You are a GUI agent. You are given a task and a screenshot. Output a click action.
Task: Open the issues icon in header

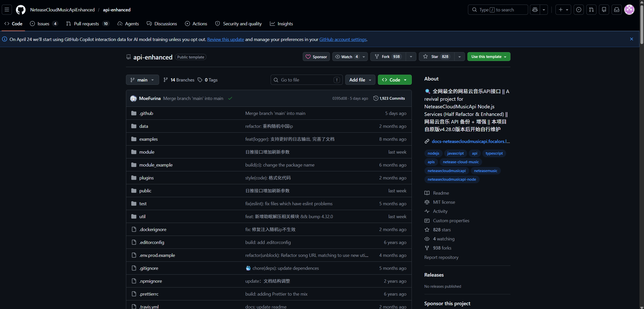[x=579, y=10]
